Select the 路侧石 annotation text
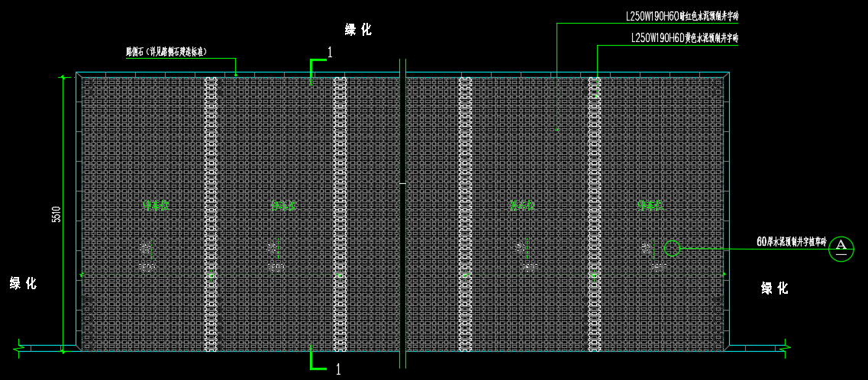This screenshot has width=868, height=380. pos(166,53)
